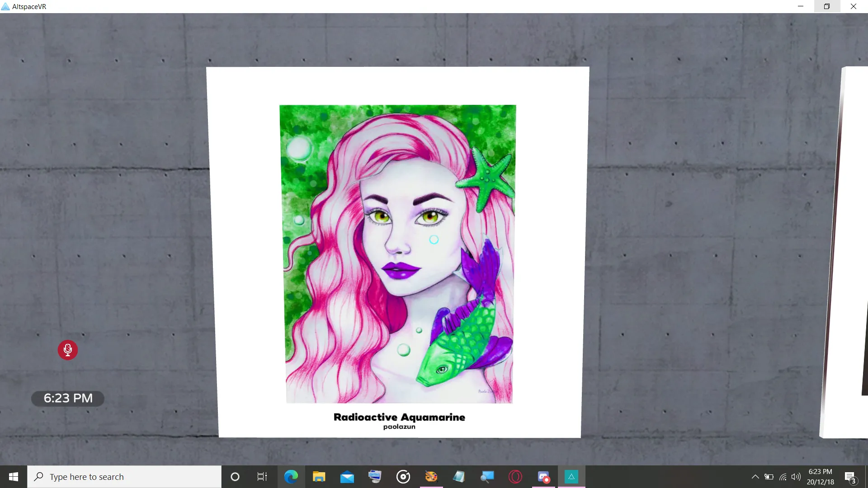Open the notebook taskbar app
Screen dimensions: 868x488
tap(459, 477)
